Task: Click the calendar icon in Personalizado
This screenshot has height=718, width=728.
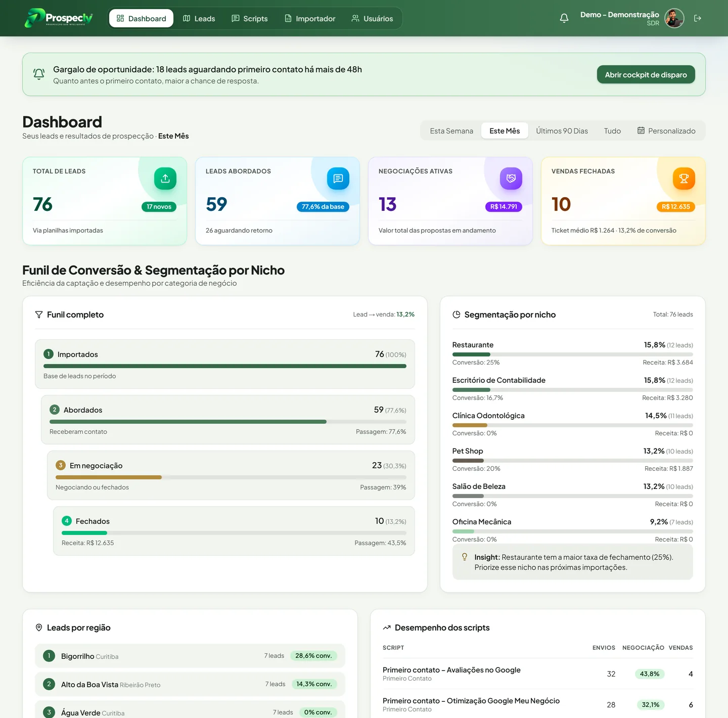Action: [641, 131]
